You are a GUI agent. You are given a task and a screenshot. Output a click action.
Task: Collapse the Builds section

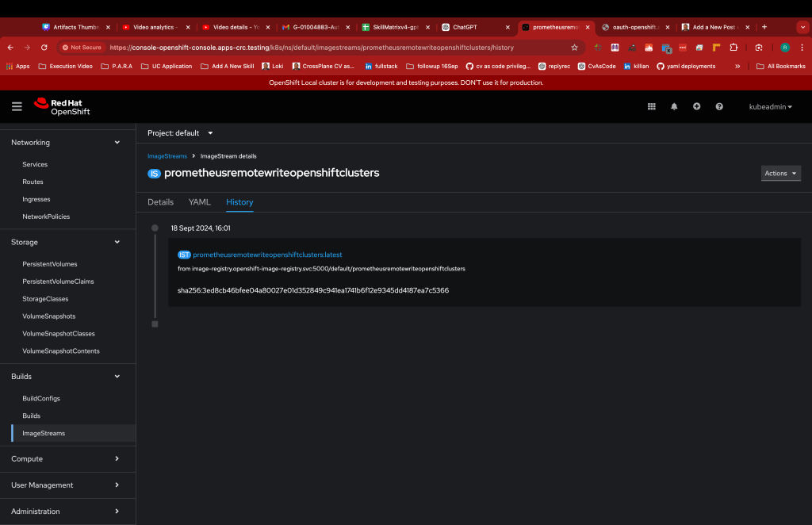tap(67, 377)
